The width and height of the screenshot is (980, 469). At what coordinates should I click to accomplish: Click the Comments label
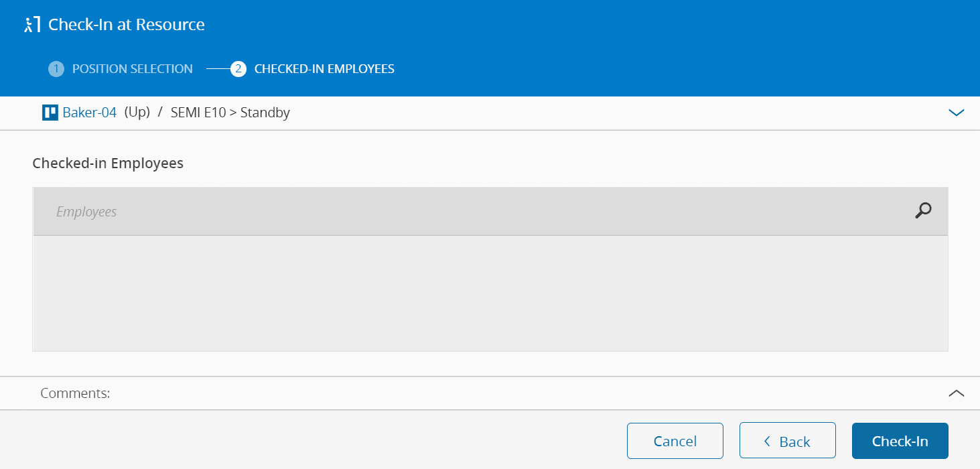[75, 393]
